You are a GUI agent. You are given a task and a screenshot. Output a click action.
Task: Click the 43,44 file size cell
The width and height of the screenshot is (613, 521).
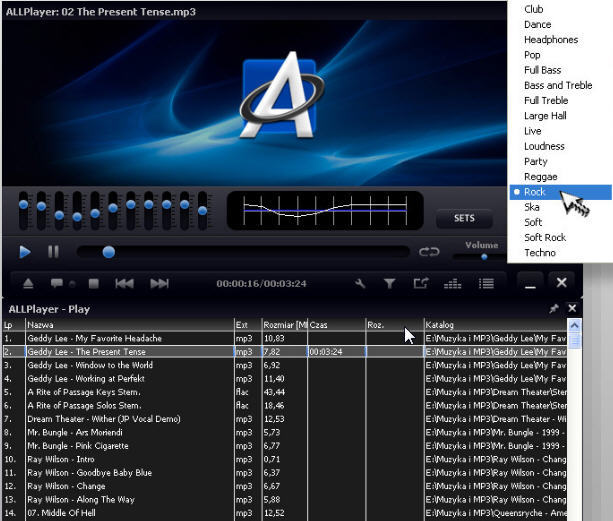[x=284, y=392]
